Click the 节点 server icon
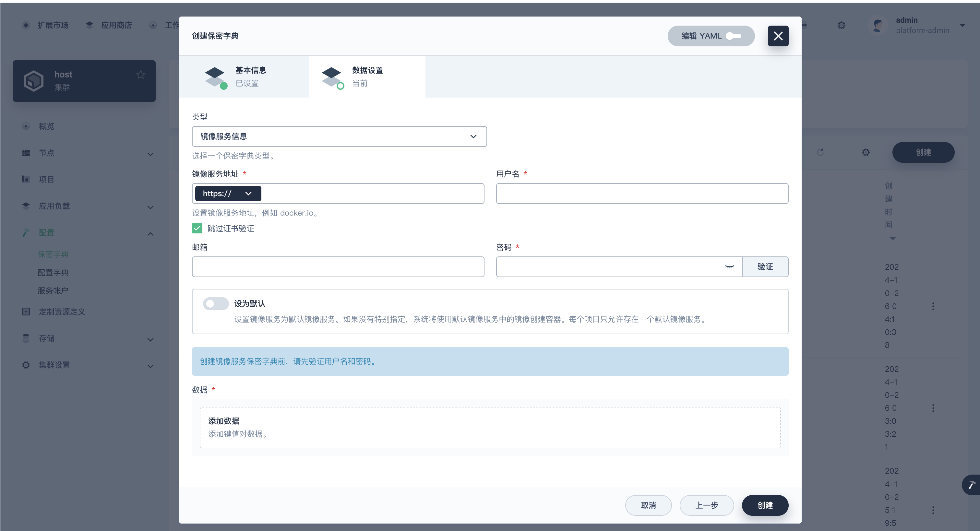Image resolution: width=980 pixels, height=531 pixels. point(26,153)
